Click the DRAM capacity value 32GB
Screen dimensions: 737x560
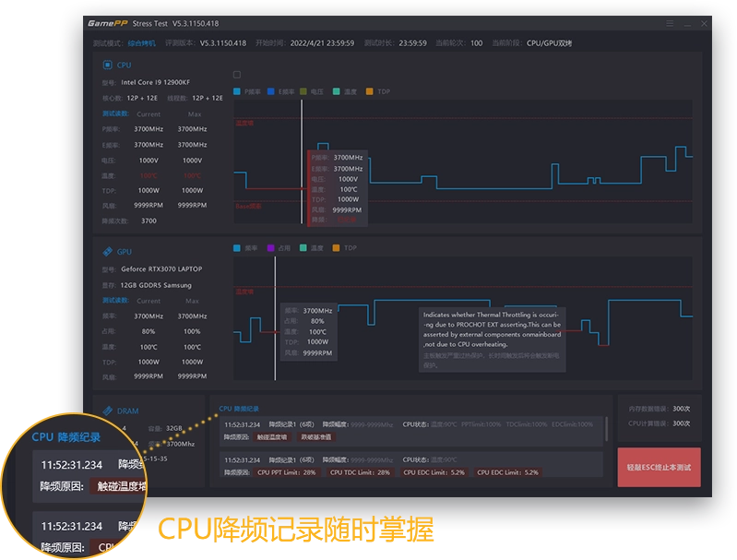pyautogui.click(x=174, y=428)
